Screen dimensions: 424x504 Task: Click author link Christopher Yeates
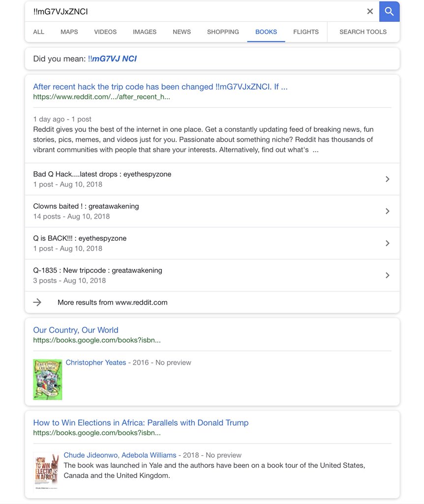click(x=96, y=362)
